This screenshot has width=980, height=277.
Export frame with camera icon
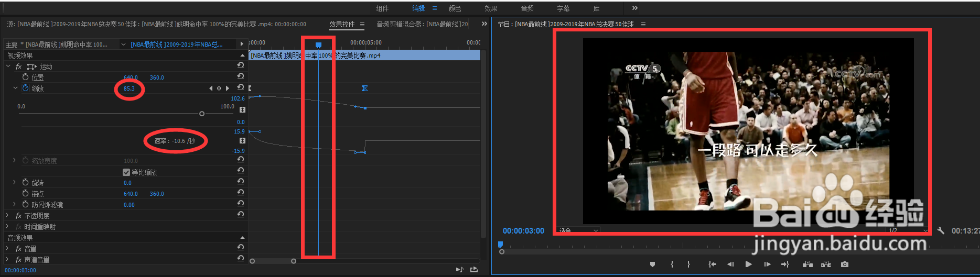pos(845,264)
